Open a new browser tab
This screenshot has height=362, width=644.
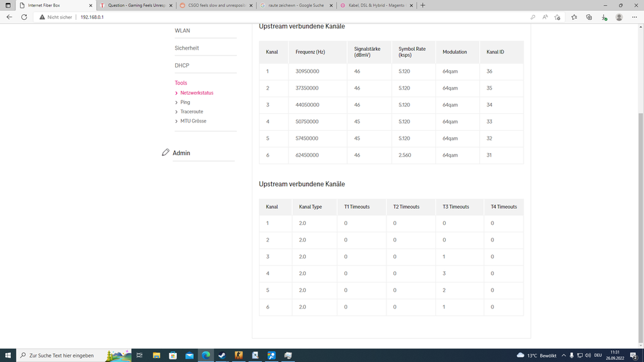(422, 5)
